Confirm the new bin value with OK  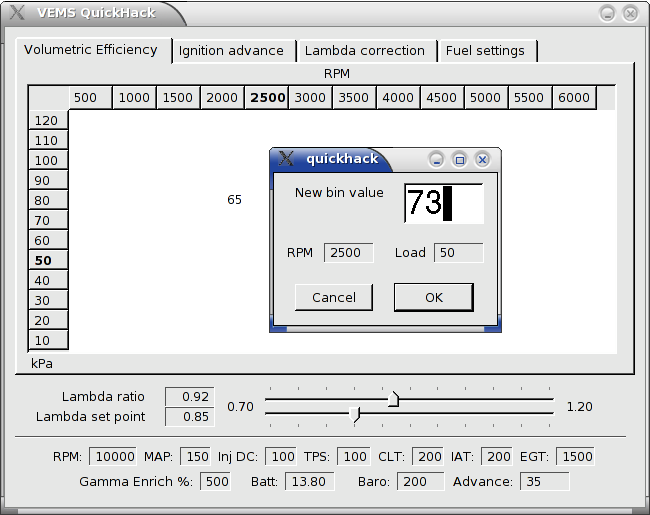(434, 297)
